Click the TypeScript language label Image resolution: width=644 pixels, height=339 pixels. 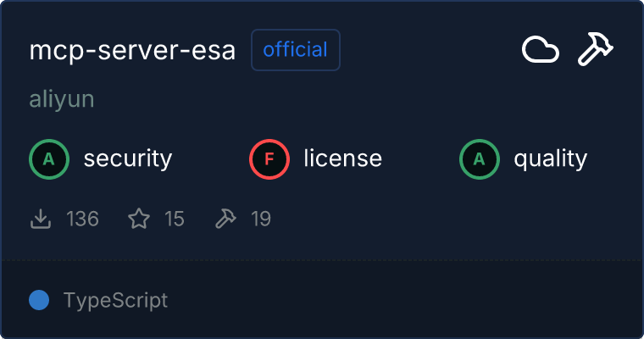pyautogui.click(x=115, y=300)
